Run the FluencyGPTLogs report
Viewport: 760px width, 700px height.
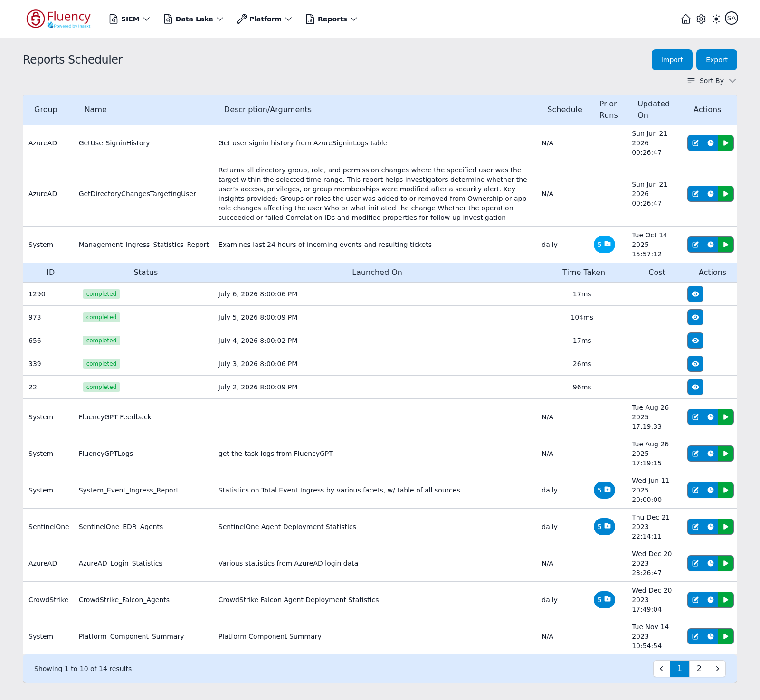click(726, 454)
